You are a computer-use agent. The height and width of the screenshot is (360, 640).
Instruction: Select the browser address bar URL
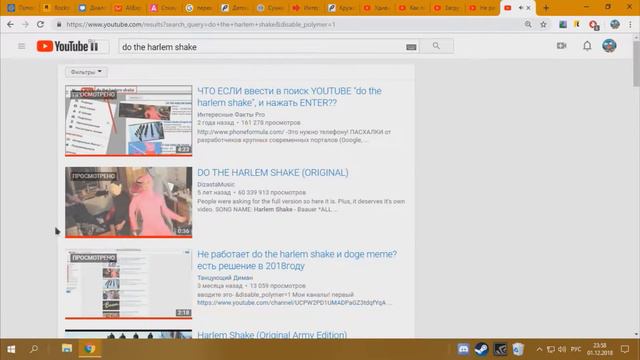[201, 24]
